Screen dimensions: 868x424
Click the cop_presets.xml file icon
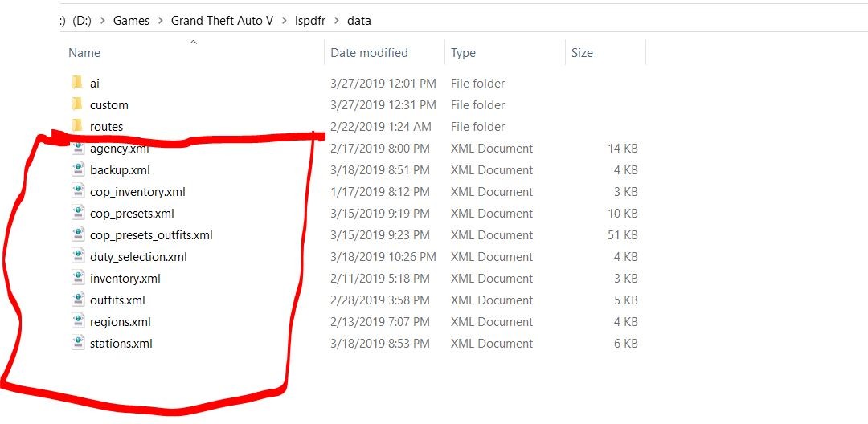point(78,213)
